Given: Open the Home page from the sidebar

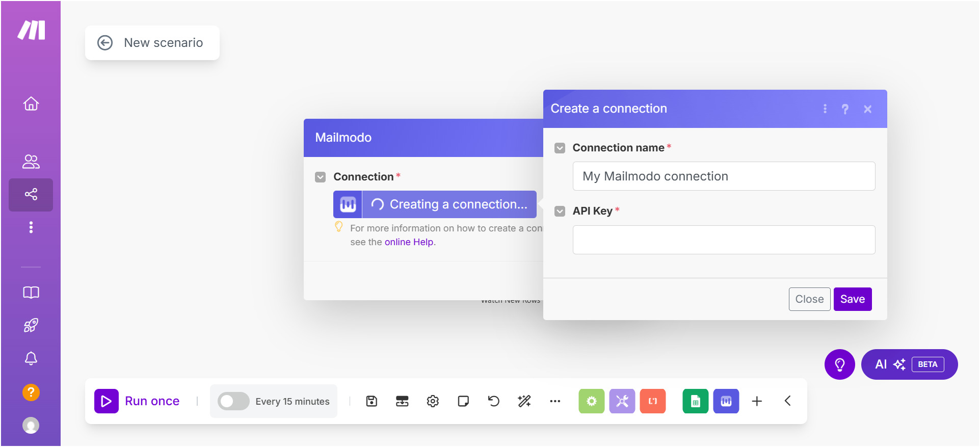Looking at the screenshot, I should pyautogui.click(x=31, y=103).
